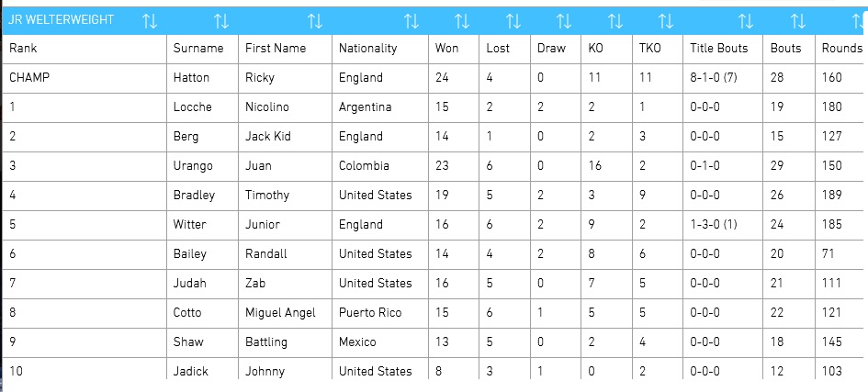Sort table by KO arrows icon
The height and width of the screenshot is (392, 868).
[615, 20]
